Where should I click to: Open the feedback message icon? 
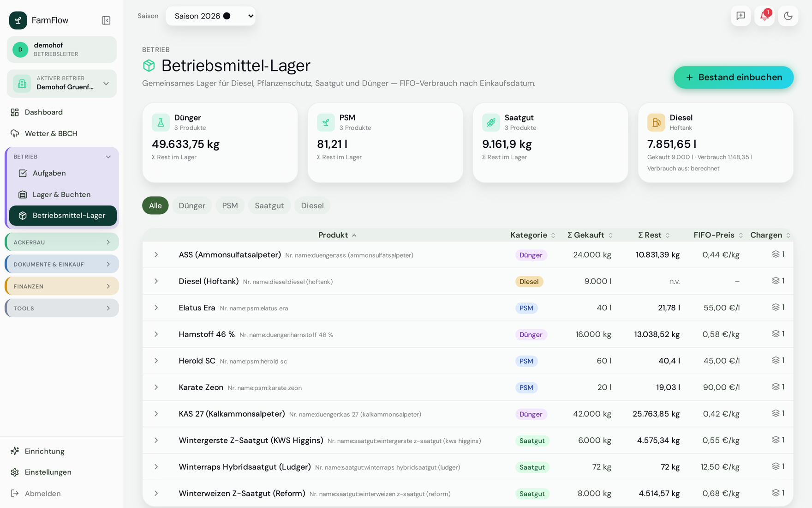(x=740, y=16)
